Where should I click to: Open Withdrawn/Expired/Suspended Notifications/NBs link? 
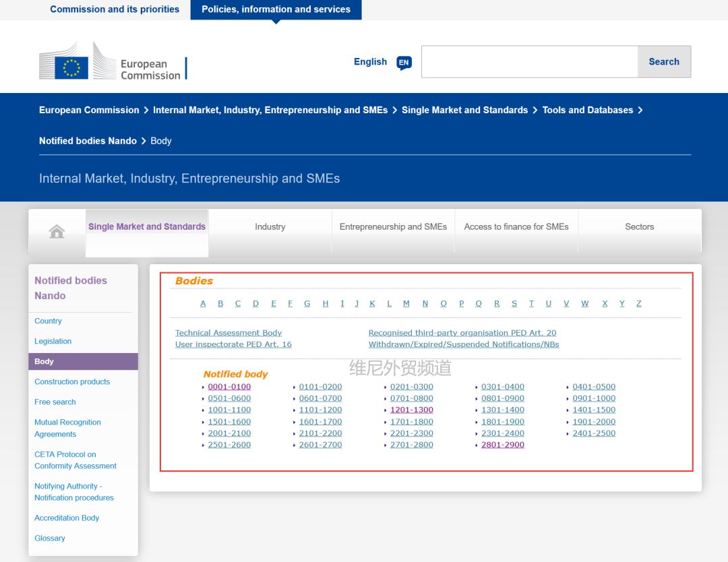[463, 344]
